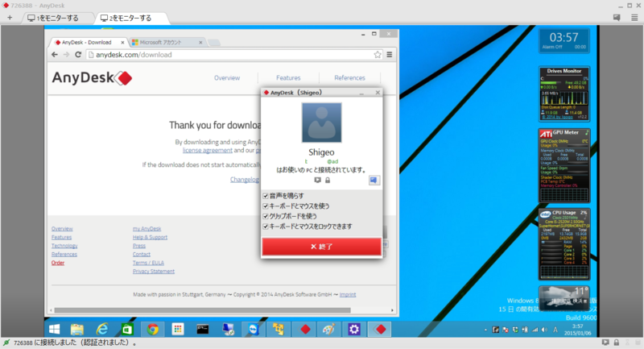Screen dimensions: 644x349
Task: Open the my AnyDesk link
Action: (x=147, y=229)
